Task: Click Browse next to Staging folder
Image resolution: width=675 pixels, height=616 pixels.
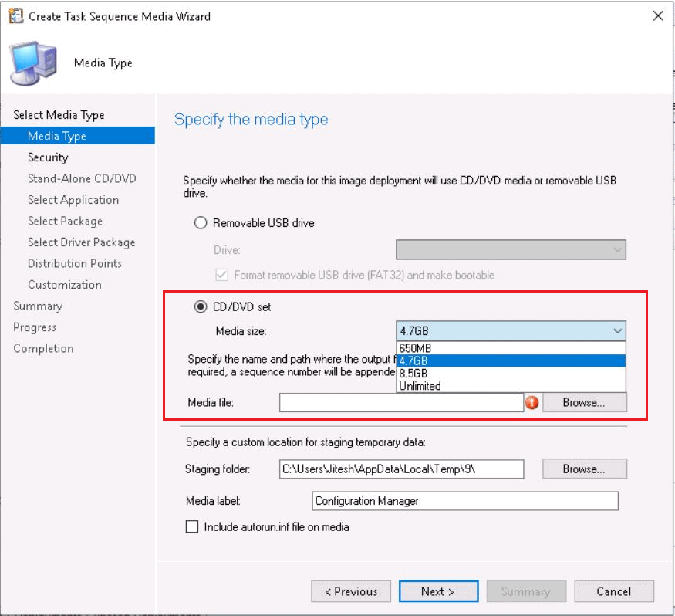Action: tap(584, 469)
